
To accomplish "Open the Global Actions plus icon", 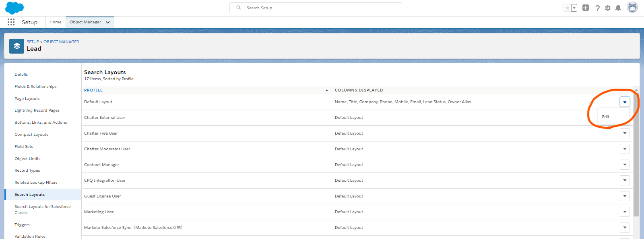I will tap(586, 8).
